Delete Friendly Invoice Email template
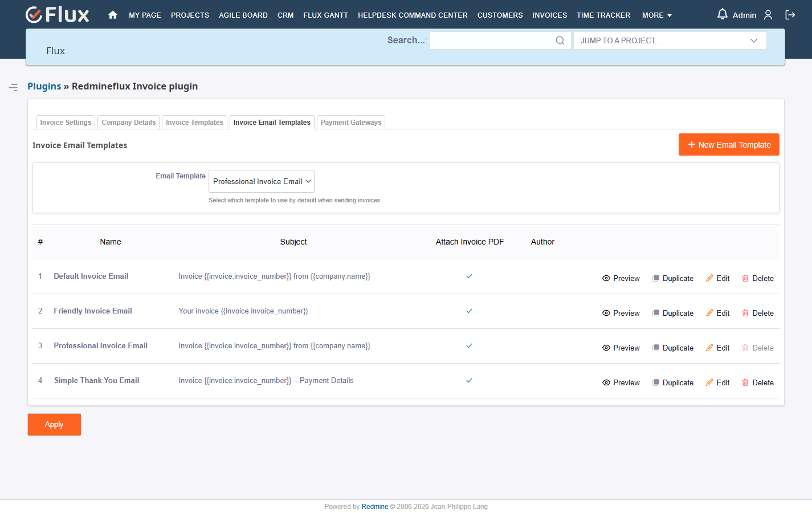 758,313
